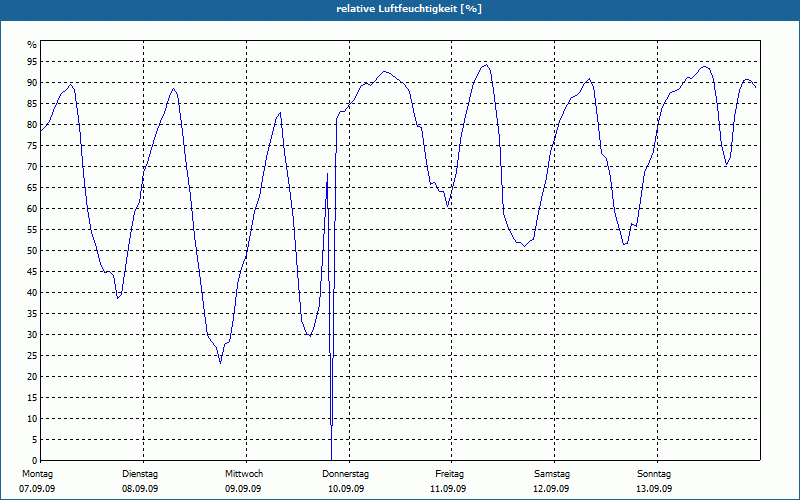Click the 85 value on y-axis

[32, 104]
